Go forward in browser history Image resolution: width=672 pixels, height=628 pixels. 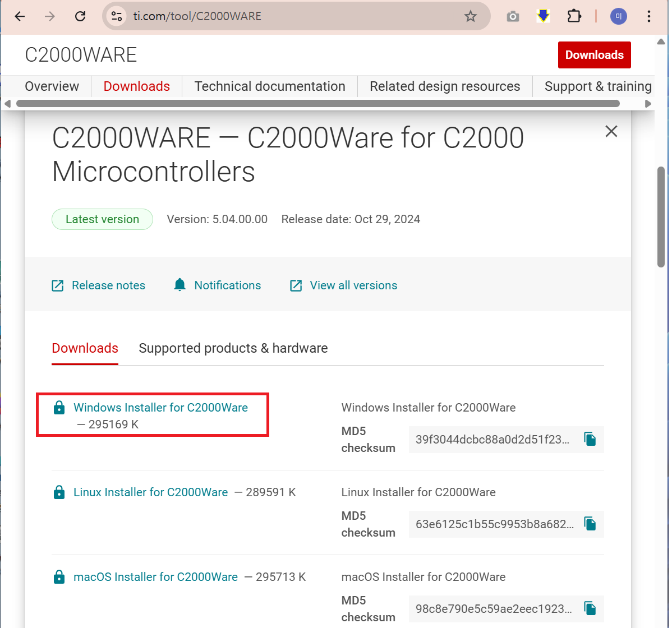coord(50,16)
